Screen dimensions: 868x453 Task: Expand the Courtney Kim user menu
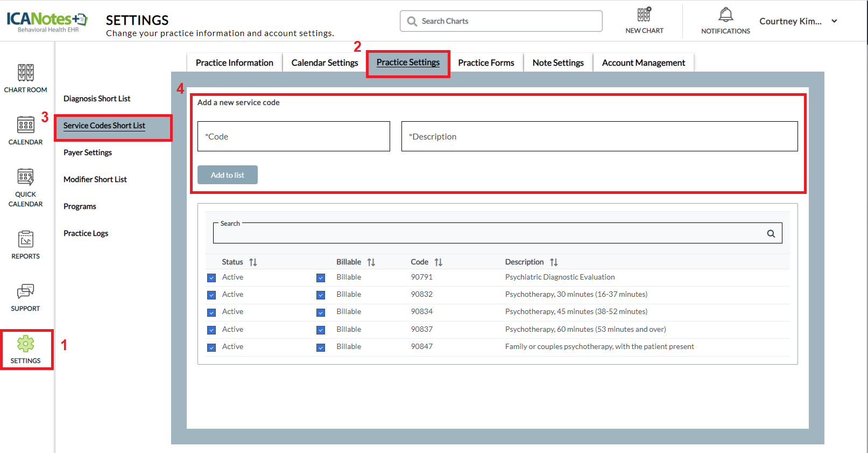[834, 21]
